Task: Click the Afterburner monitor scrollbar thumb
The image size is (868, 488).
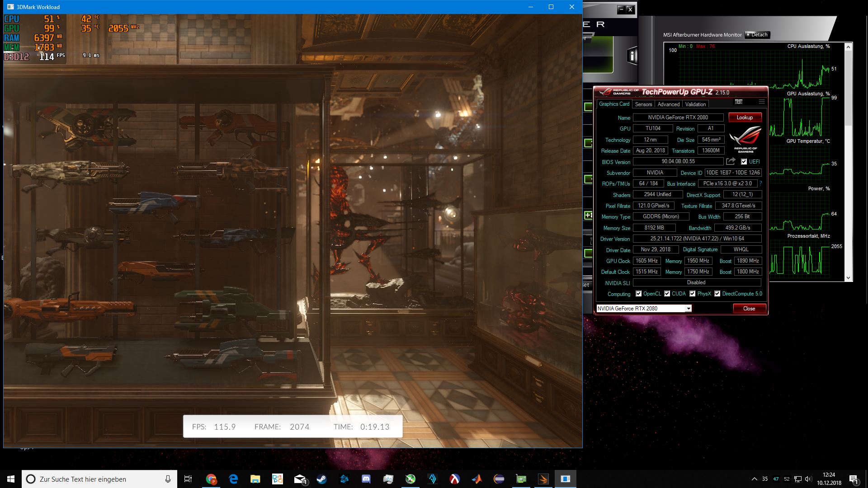Action: click(x=849, y=88)
